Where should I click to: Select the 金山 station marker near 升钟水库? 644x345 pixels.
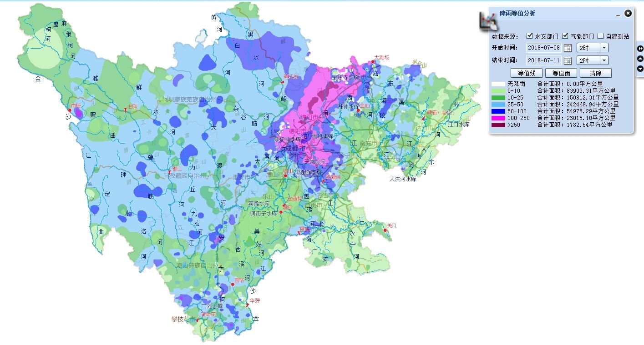(358, 110)
